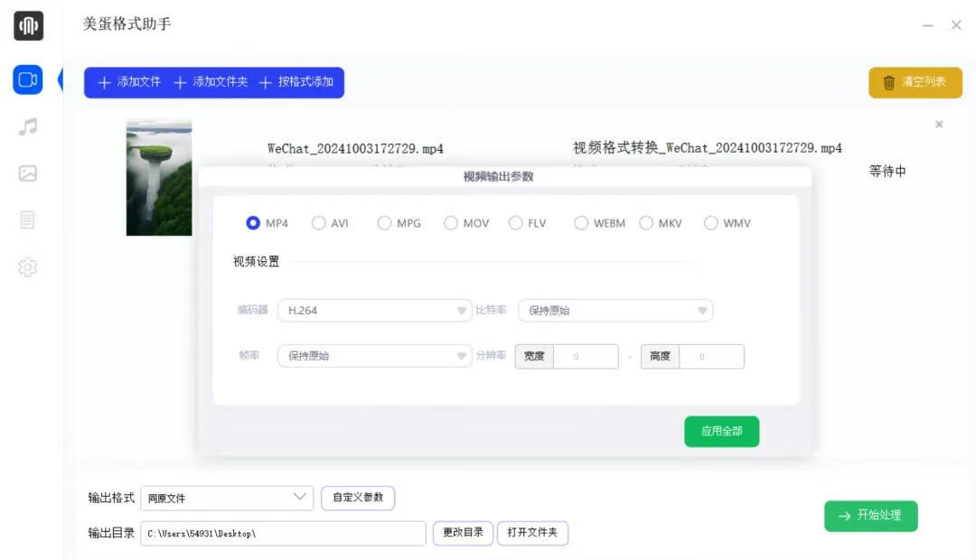Start processing with the 开始处理 button
Screen dimensions: 976x560
coord(870,516)
